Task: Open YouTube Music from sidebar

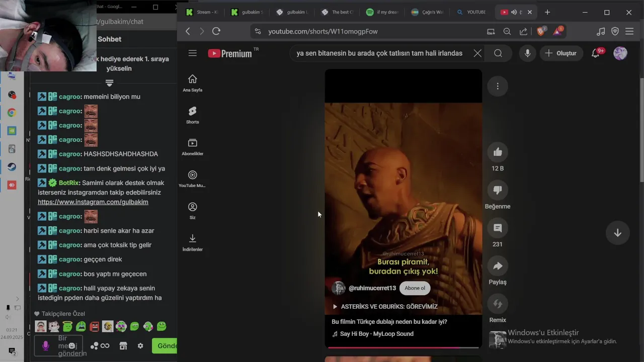Action: (192, 179)
